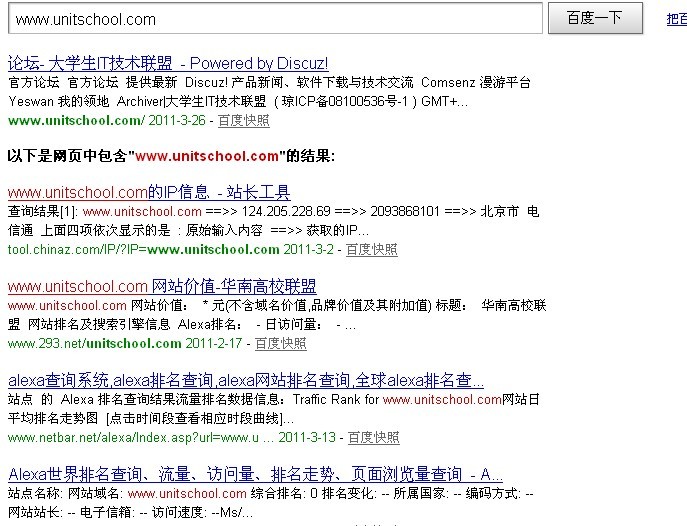Click snippet text 网站站长: -- 电子信箱: -- 访问速度
Screen dimensions: 687x526
(x=131, y=512)
